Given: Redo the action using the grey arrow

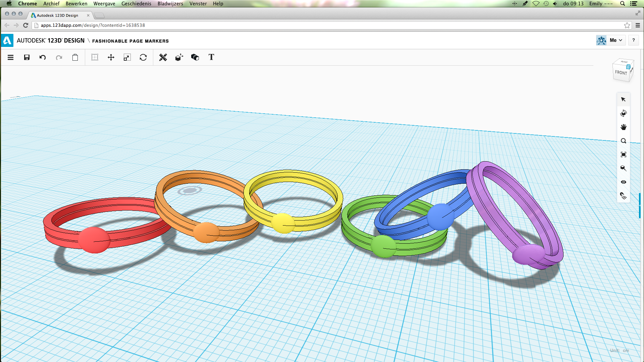Looking at the screenshot, I should [x=59, y=57].
